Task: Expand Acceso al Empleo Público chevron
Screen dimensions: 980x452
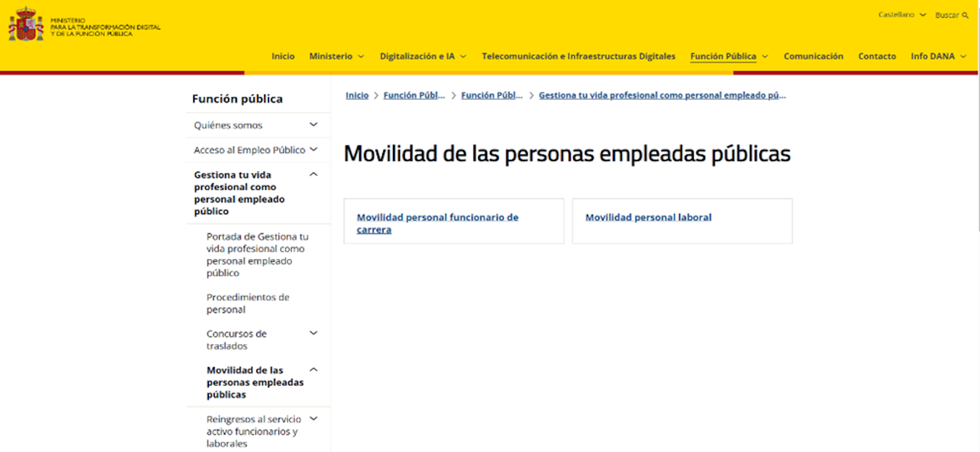Action: coord(313,149)
